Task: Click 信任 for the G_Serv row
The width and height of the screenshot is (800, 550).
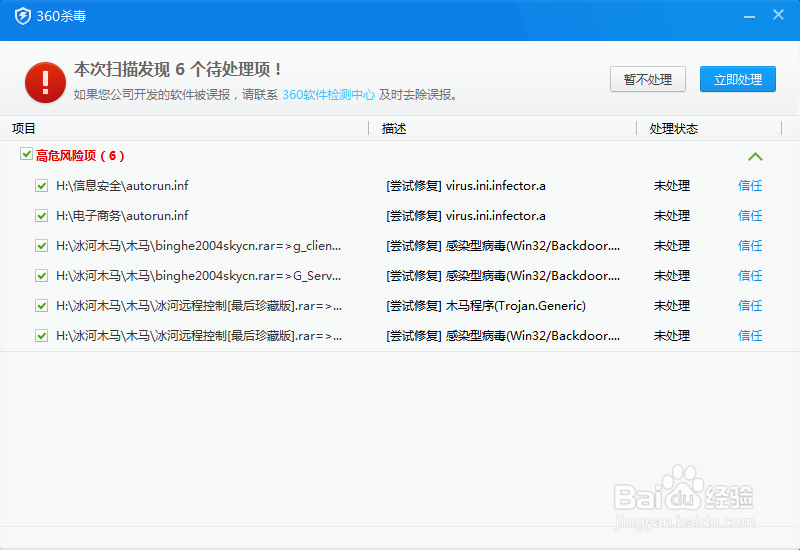Action: click(x=749, y=276)
